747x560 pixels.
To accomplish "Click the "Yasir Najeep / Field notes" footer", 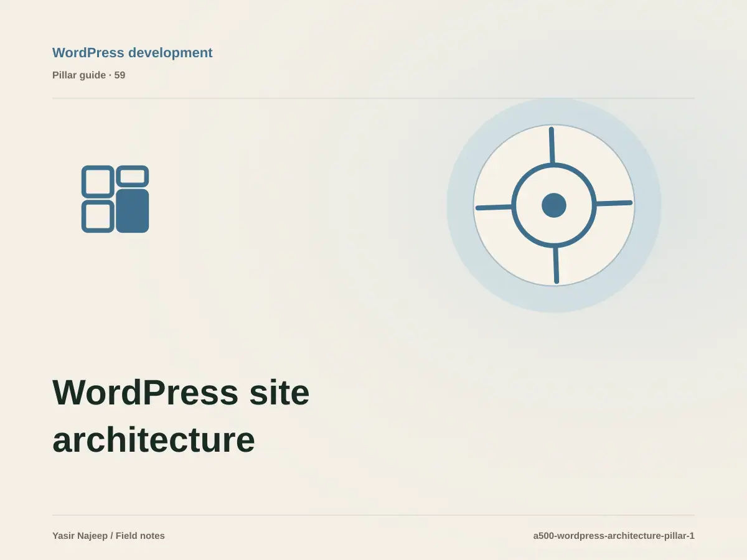I will click(109, 536).
